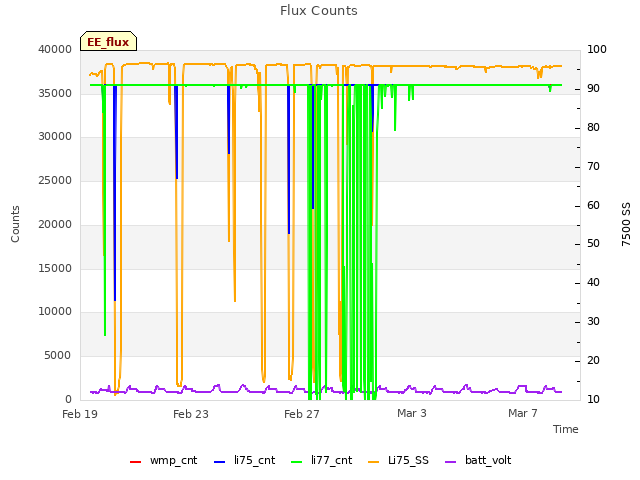Click the 70 right-axis tick label
This screenshot has width=640, height=480.
tap(593, 167)
